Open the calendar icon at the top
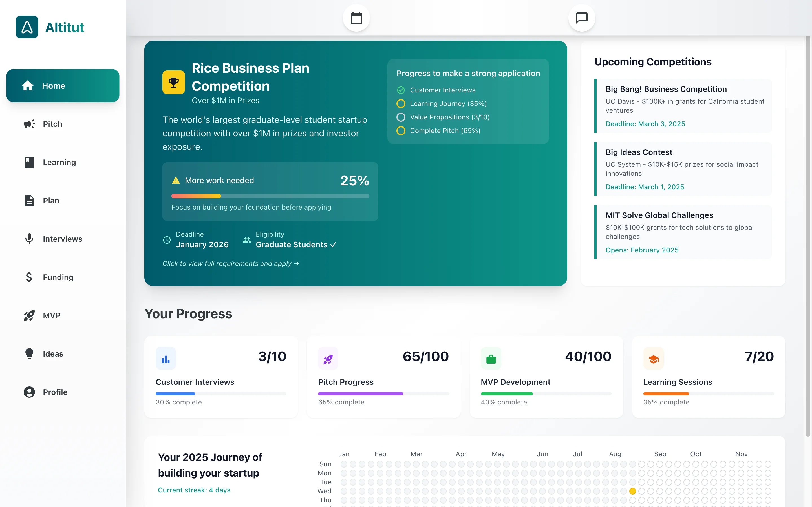Image resolution: width=812 pixels, height=507 pixels. tap(356, 18)
